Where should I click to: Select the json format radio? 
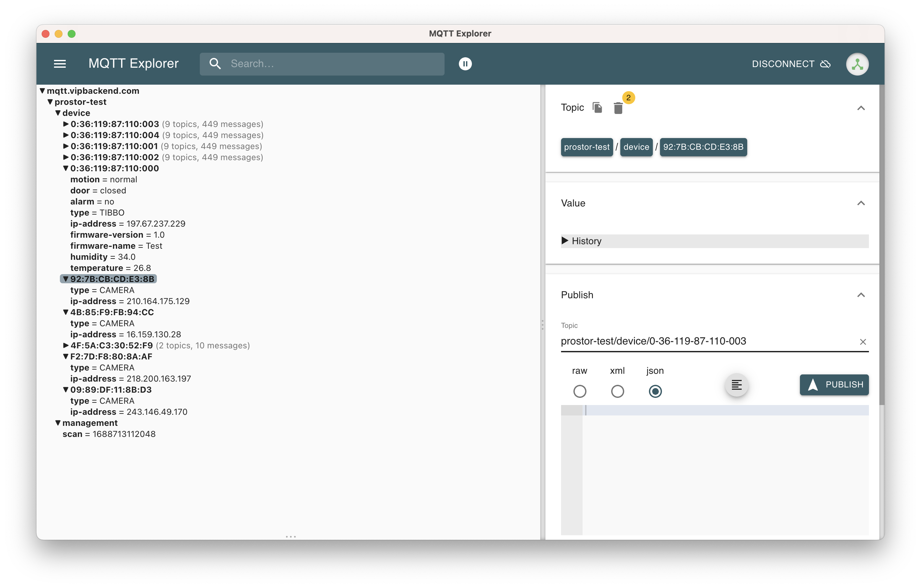tap(655, 391)
